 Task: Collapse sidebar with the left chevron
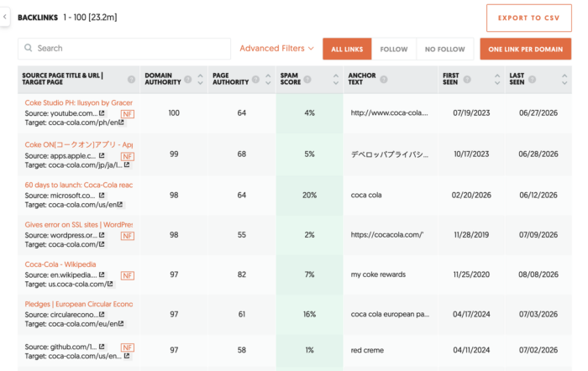coord(4,17)
